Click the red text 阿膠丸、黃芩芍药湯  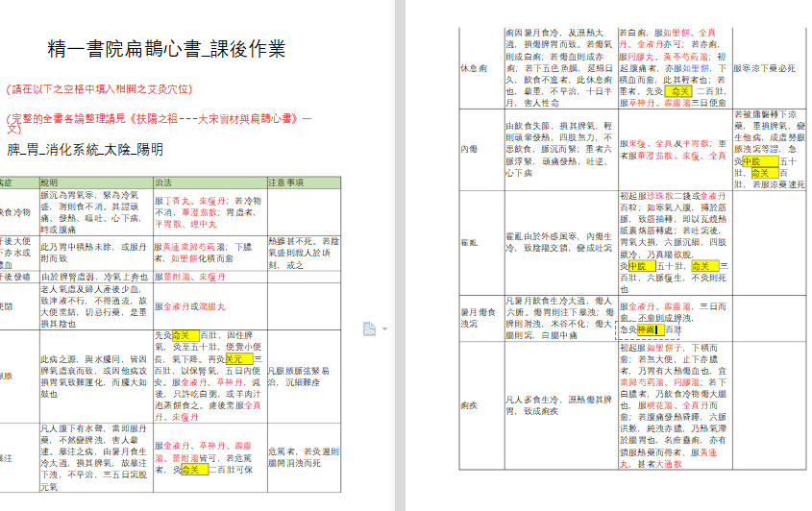click(668, 57)
